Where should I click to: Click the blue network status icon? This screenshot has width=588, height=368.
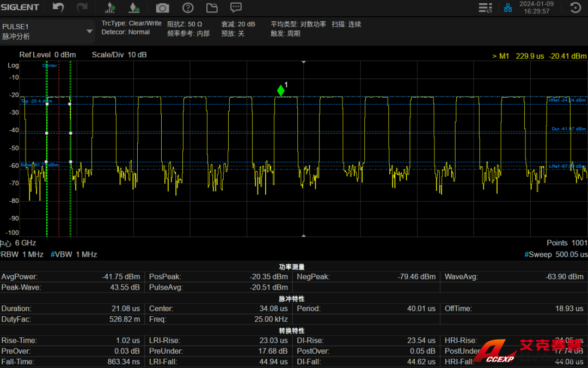(x=508, y=8)
